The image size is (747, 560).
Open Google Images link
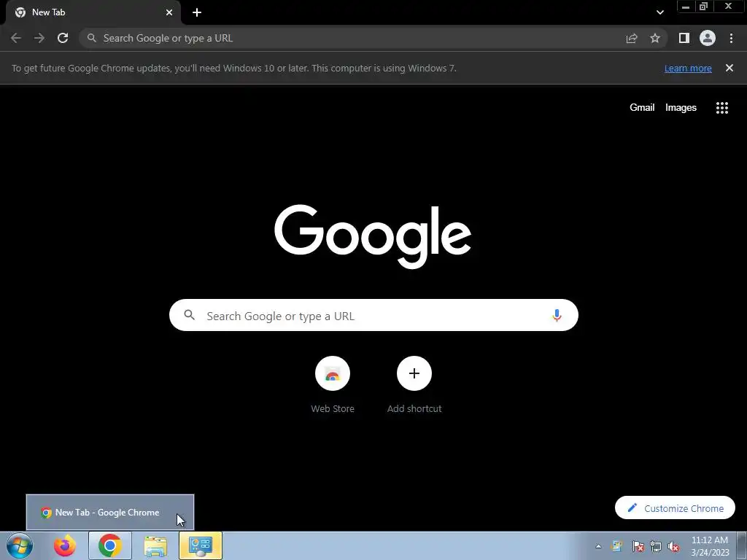[x=681, y=108]
